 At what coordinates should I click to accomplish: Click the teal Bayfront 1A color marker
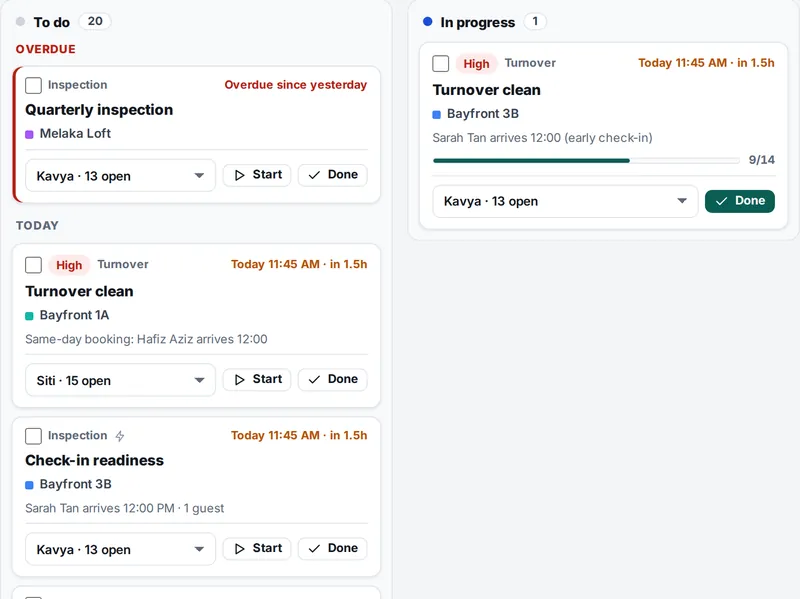[x=30, y=316]
